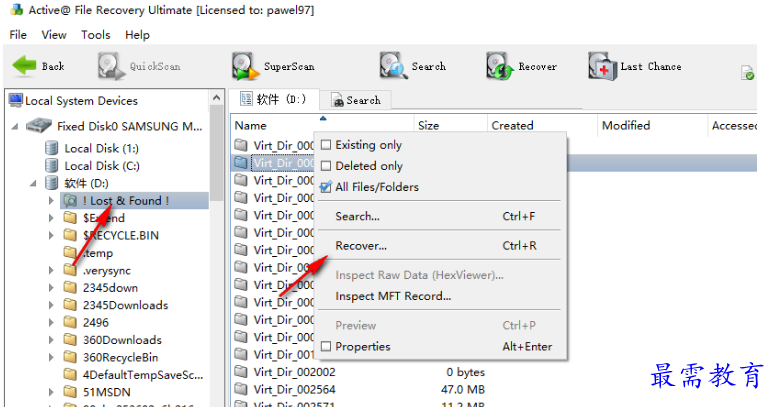This screenshot has height=407, width=772.
Task: Click the green Back arrow icon
Action: click(x=24, y=65)
